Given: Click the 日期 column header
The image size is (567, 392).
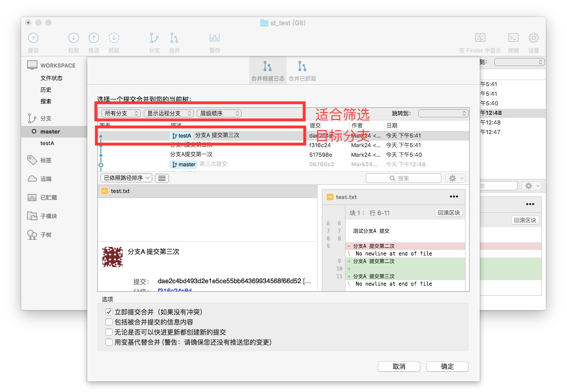Looking at the screenshot, I should point(392,125).
